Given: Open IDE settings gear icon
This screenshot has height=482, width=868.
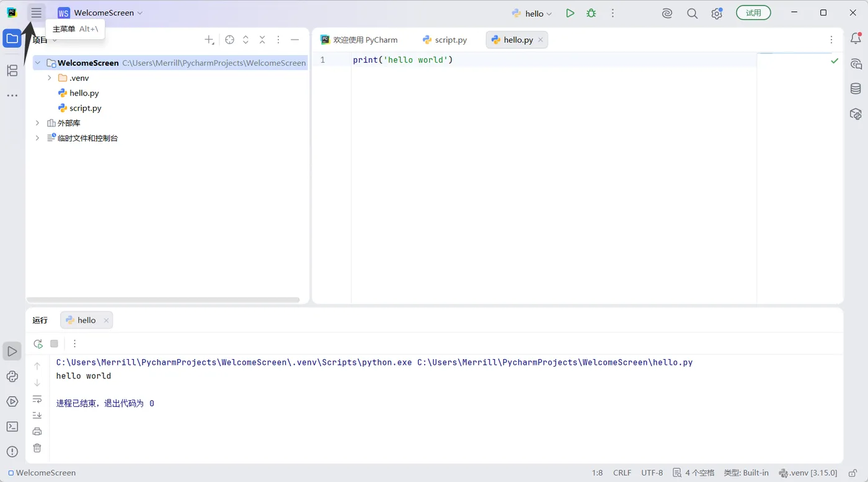Looking at the screenshot, I should 717,13.
